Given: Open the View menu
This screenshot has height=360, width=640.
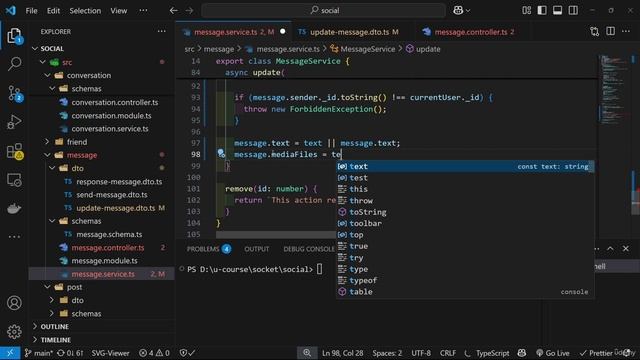Looking at the screenshot, I should click(118, 11).
